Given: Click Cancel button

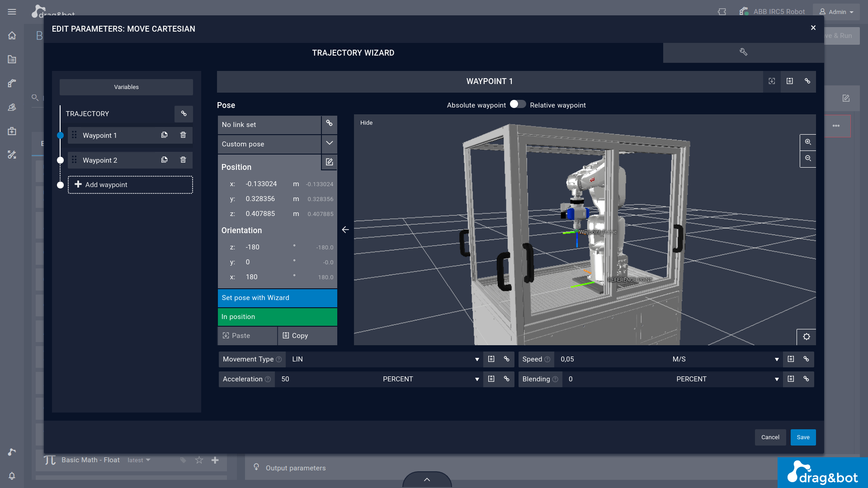Looking at the screenshot, I should pyautogui.click(x=770, y=437).
